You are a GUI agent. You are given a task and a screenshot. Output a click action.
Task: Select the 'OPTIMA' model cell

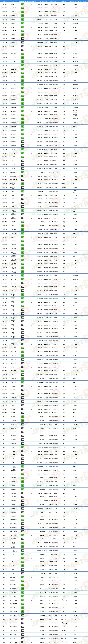13,535
